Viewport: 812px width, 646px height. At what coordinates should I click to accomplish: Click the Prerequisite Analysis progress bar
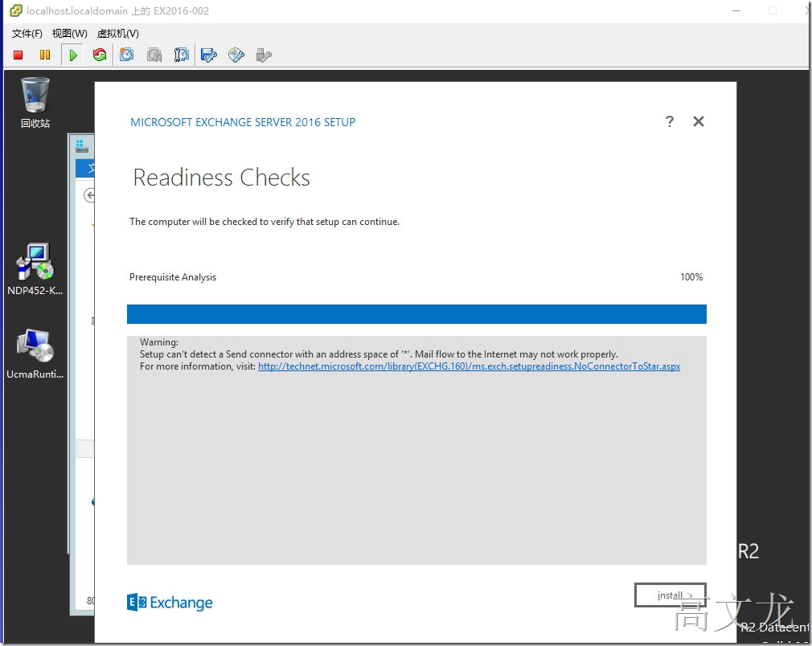416,314
